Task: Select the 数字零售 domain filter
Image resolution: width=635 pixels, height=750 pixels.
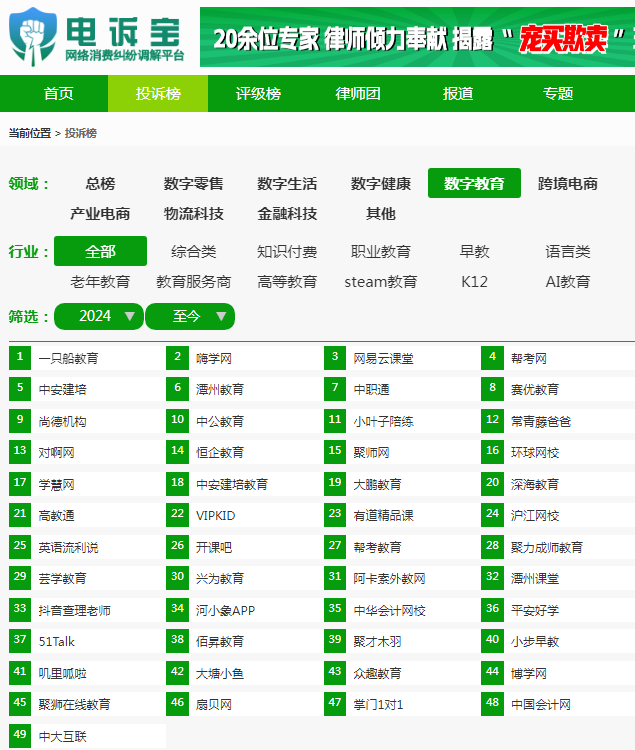Action: [x=194, y=183]
